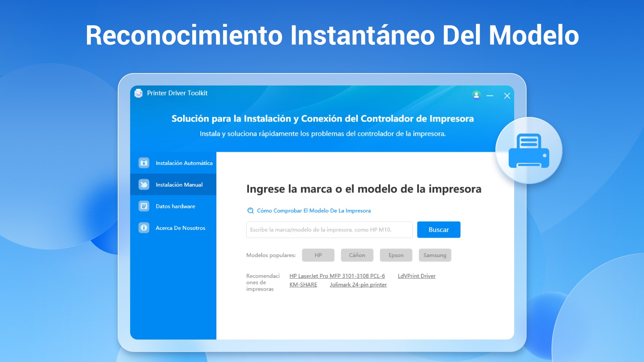Open Cómo Comprobar El Modelo De La Impresora link
644x362 pixels.
(314, 211)
